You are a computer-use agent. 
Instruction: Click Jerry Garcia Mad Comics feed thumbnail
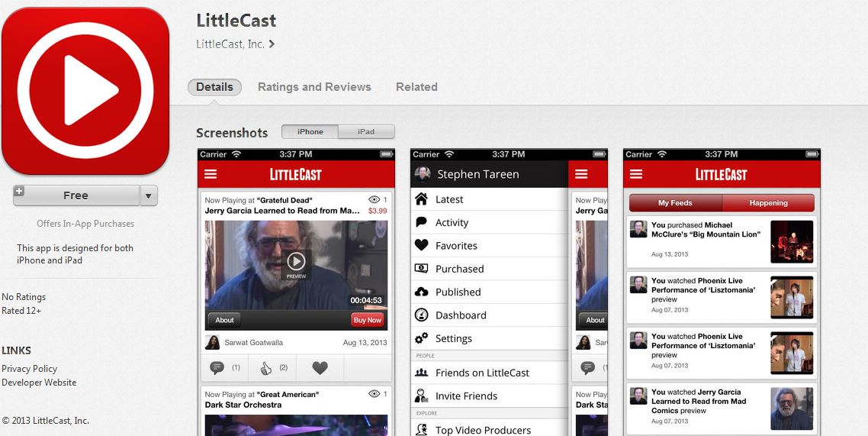pyautogui.click(x=792, y=409)
